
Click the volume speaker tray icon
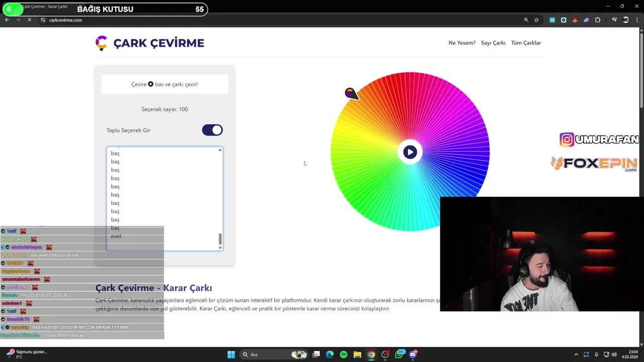(614, 354)
